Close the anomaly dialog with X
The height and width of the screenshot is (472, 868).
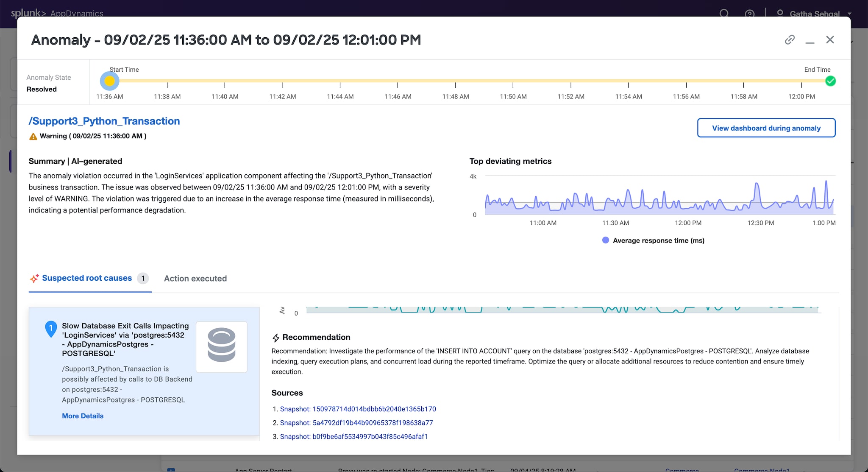coord(830,40)
